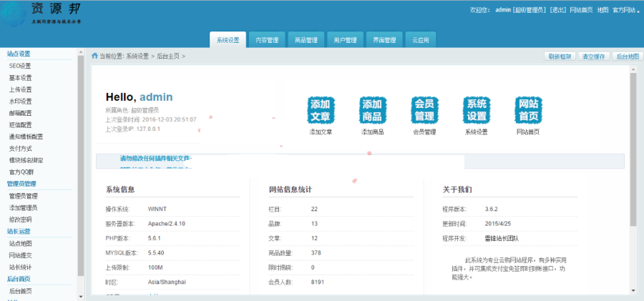Click the 添加文章 blue icon tile
The height and width of the screenshot is (301, 644).
(x=321, y=110)
